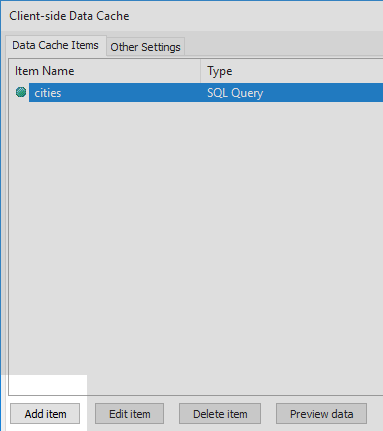
Task: Click the SQL Query type cell
Action: tap(235, 93)
